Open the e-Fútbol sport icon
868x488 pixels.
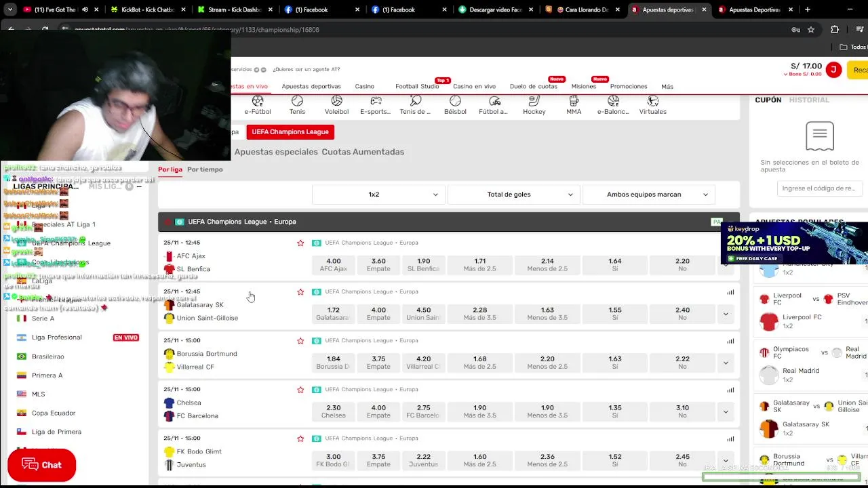258,105
